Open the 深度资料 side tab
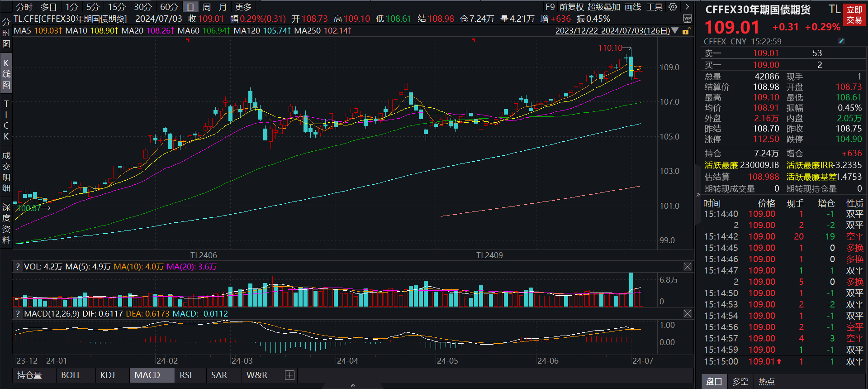This screenshot has width=868, height=389. click(x=6, y=223)
